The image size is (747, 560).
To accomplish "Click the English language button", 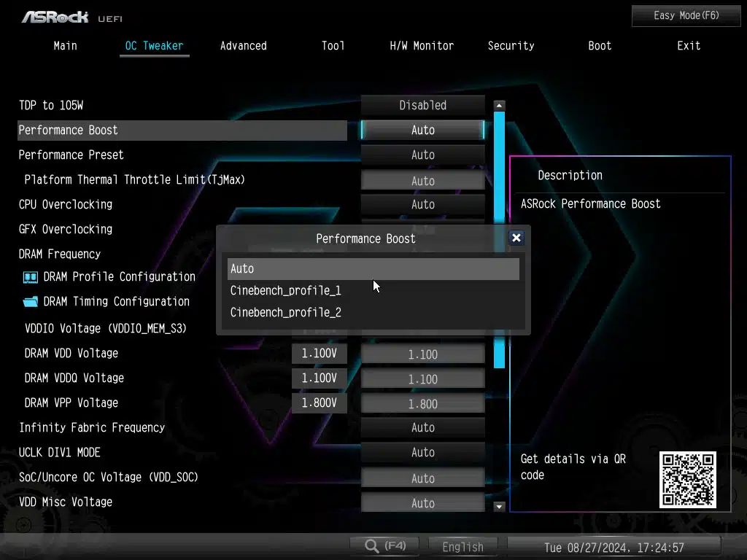I will pyautogui.click(x=462, y=546).
